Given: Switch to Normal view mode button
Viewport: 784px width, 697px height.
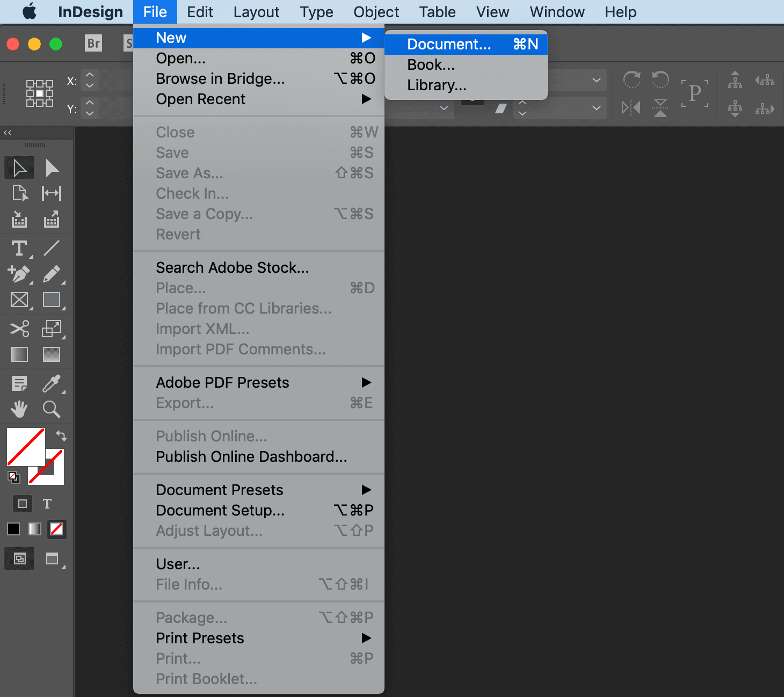Looking at the screenshot, I should [20, 559].
